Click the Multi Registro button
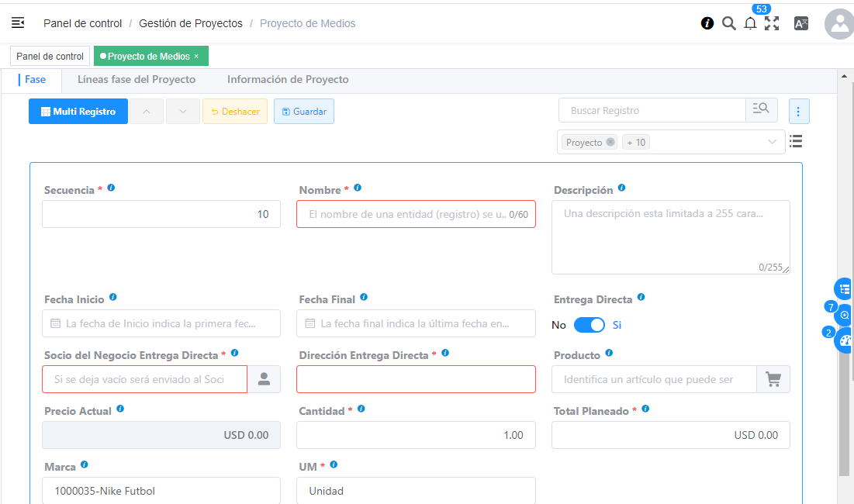The height and width of the screenshot is (504, 854). [x=78, y=112]
